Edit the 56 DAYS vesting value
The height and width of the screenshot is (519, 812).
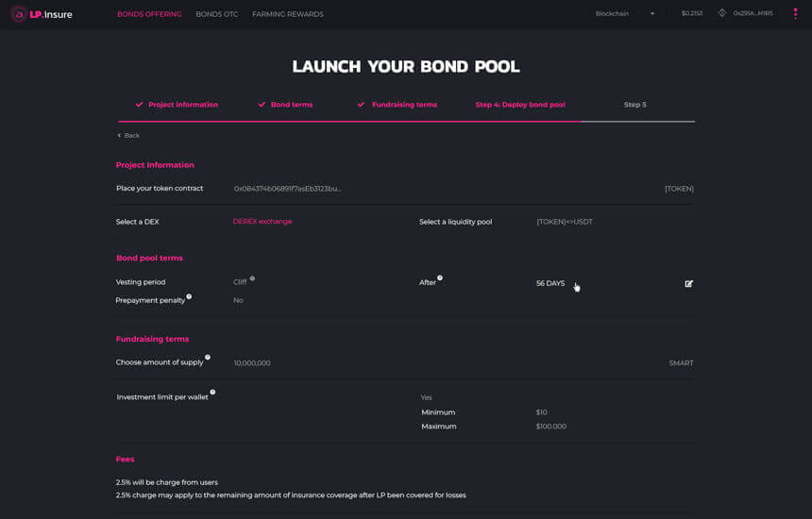point(688,283)
